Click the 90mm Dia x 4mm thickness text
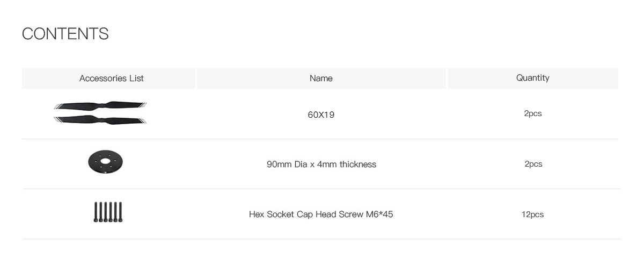Screen dimensions: 644x279 pyautogui.click(x=321, y=164)
